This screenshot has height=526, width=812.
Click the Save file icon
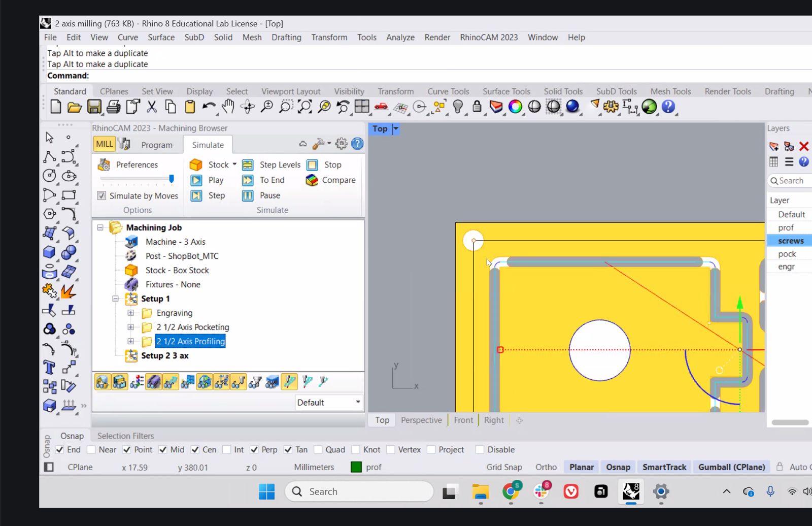[94, 107]
